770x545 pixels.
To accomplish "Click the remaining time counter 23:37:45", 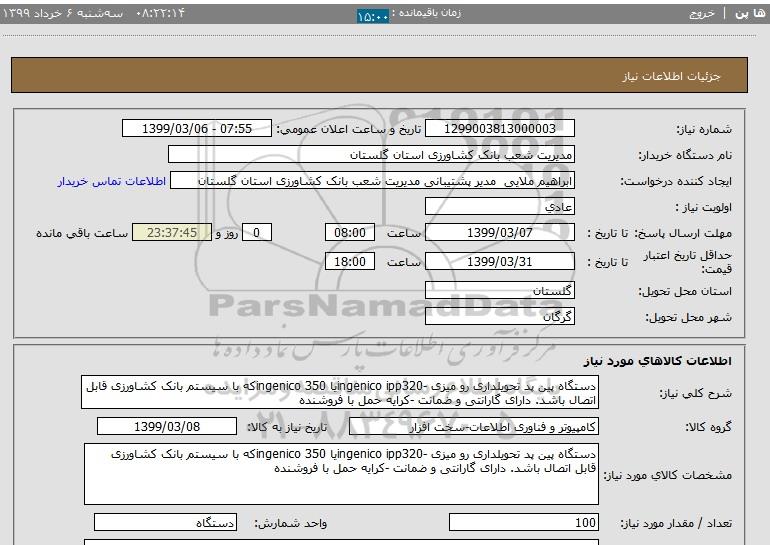I will tap(172, 232).
